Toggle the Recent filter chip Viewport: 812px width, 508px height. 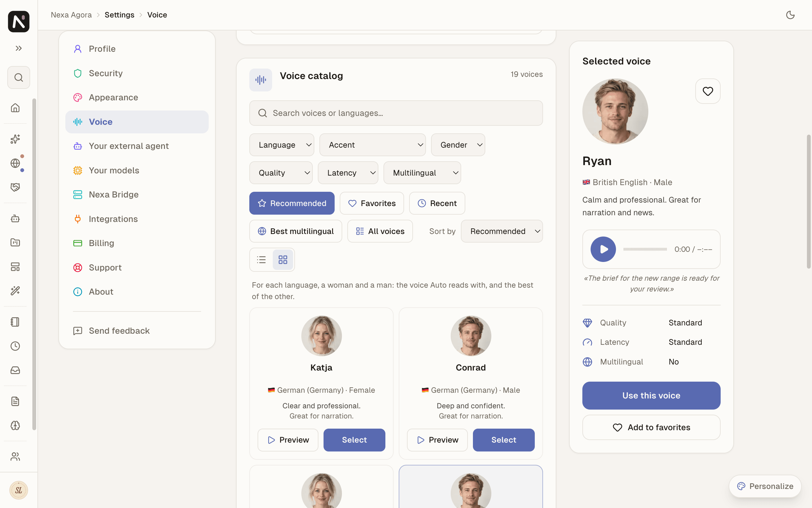[437, 203]
